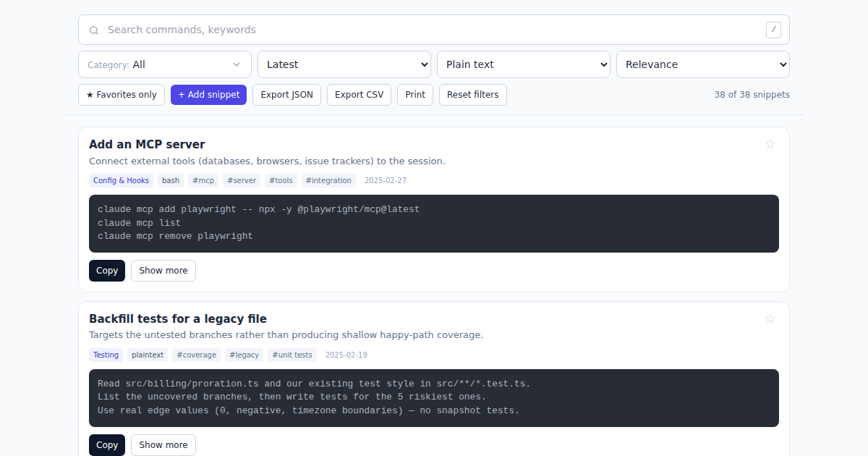Click the search magnifier icon
The width and height of the screenshot is (868, 456).
click(x=94, y=30)
